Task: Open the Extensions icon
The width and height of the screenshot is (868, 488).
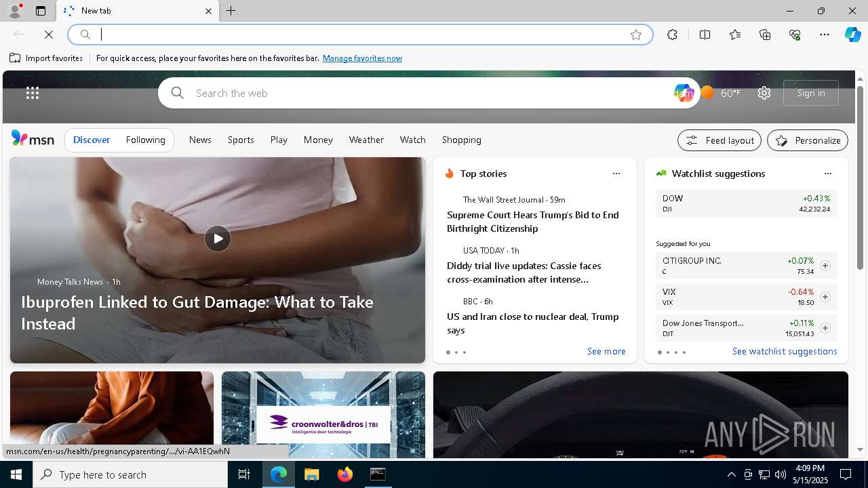Action: pos(672,35)
